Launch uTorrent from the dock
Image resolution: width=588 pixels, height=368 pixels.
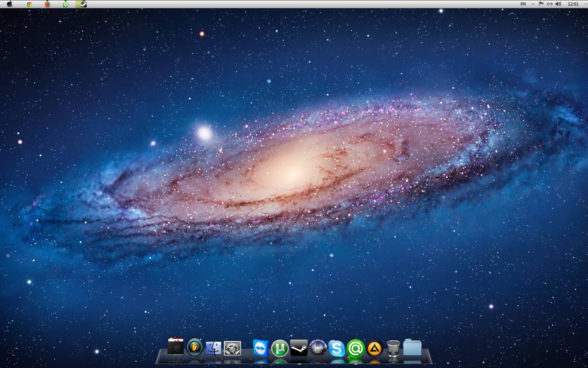(280, 348)
